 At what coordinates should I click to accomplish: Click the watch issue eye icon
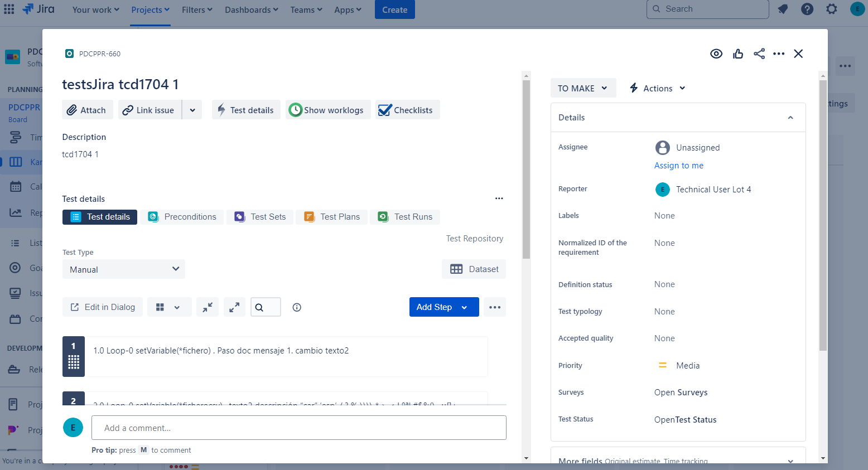716,54
